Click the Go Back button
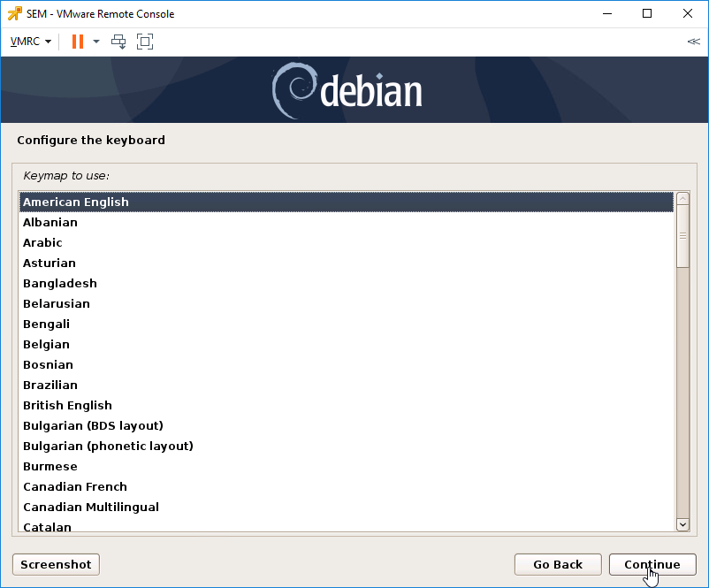The image size is (709, 588). 558,564
